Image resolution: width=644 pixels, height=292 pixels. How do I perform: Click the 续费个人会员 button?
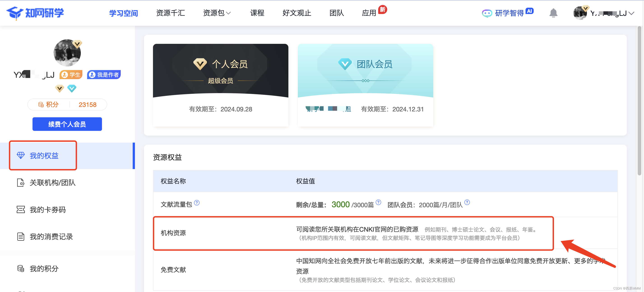67,124
